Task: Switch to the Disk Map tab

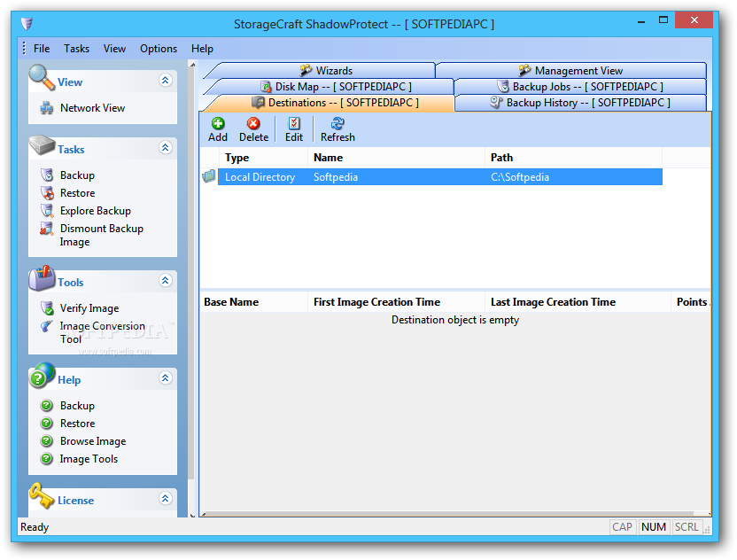Action: tap(336, 87)
